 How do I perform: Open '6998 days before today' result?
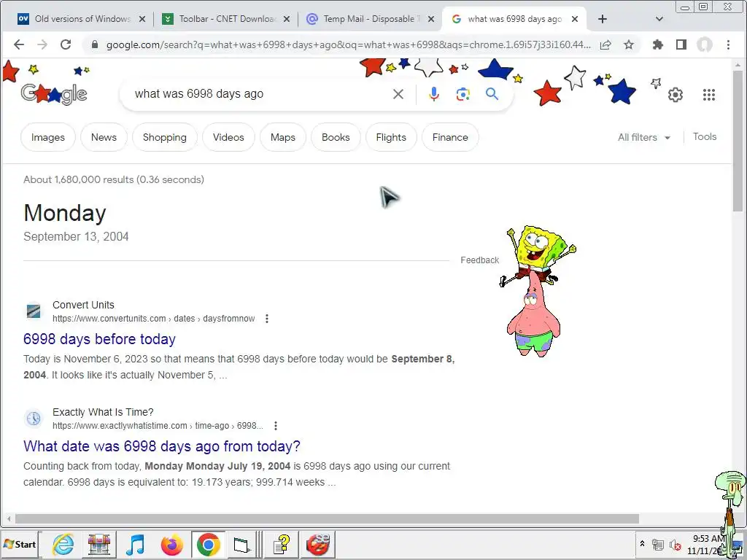click(x=99, y=339)
